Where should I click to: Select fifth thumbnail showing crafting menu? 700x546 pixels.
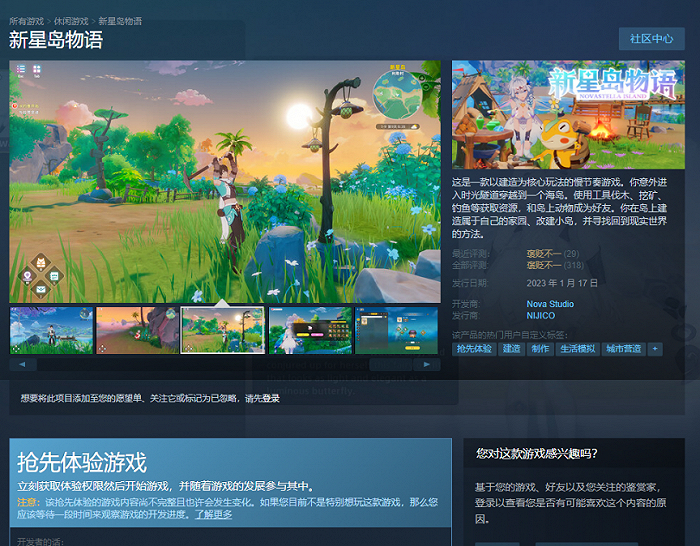[x=396, y=330]
